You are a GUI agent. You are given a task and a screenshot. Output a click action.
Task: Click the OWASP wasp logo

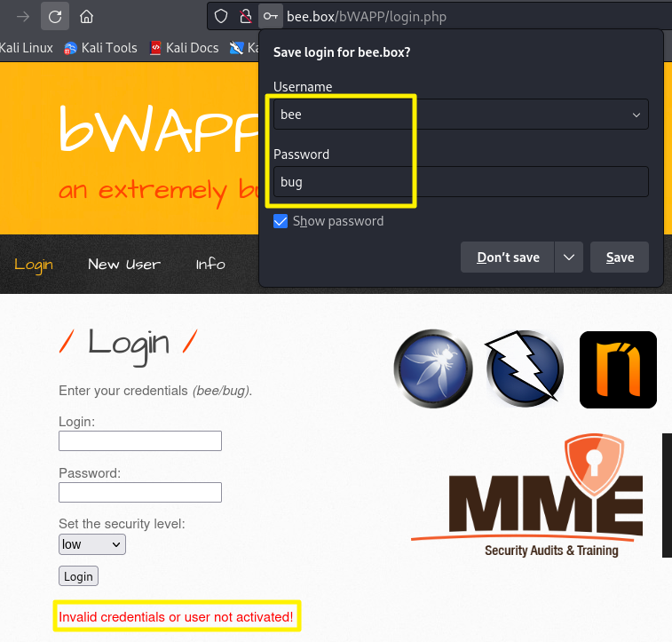coord(433,369)
